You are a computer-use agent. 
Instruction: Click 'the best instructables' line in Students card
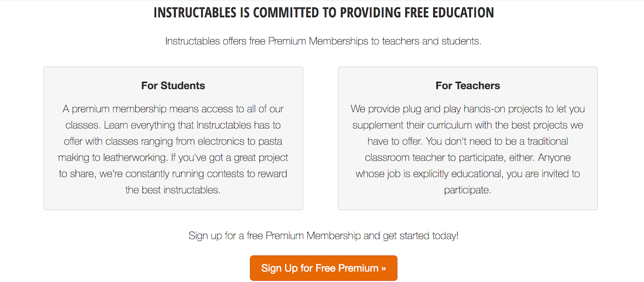click(x=173, y=190)
